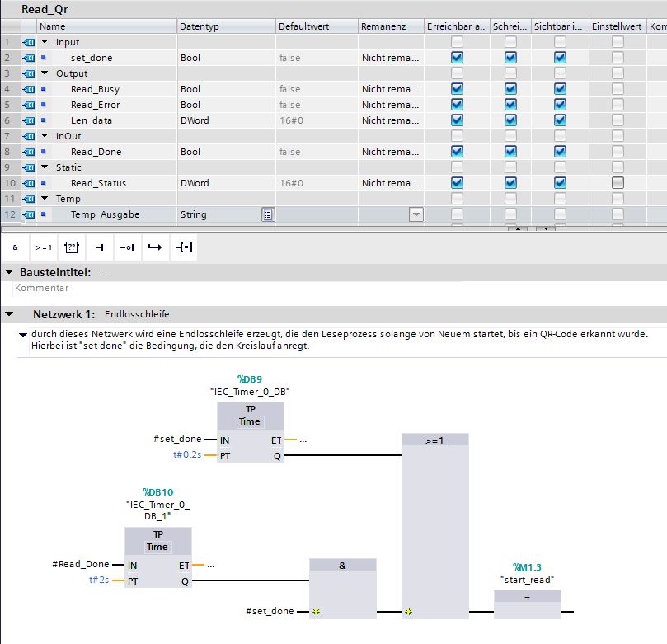The image size is (667, 644).
Task: Collapse the Bausteintitel section
Action: click(x=9, y=272)
